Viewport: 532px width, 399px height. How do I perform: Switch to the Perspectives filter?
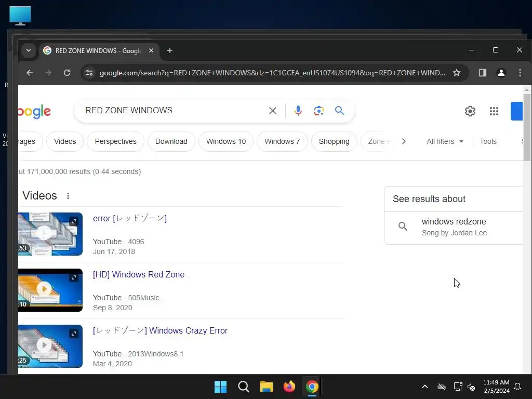coord(116,141)
